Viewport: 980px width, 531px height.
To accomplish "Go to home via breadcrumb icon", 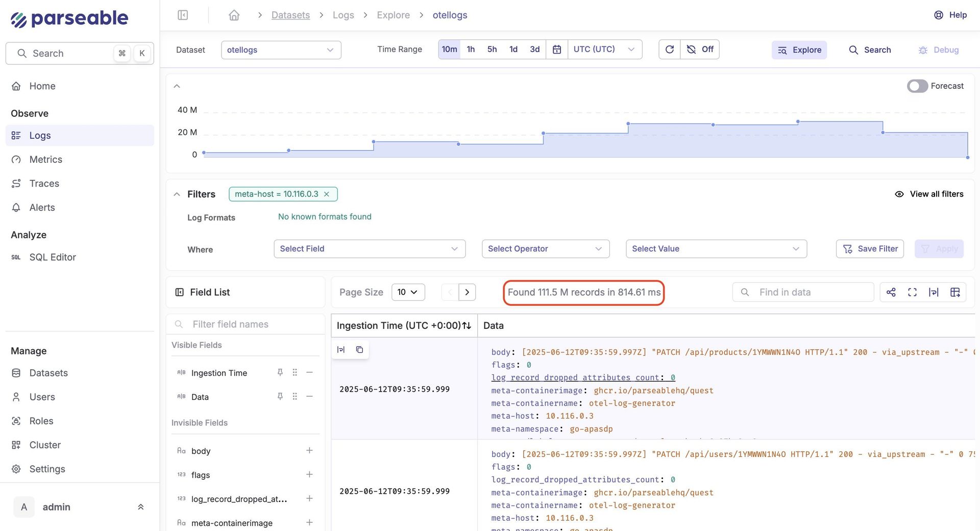I will point(234,15).
